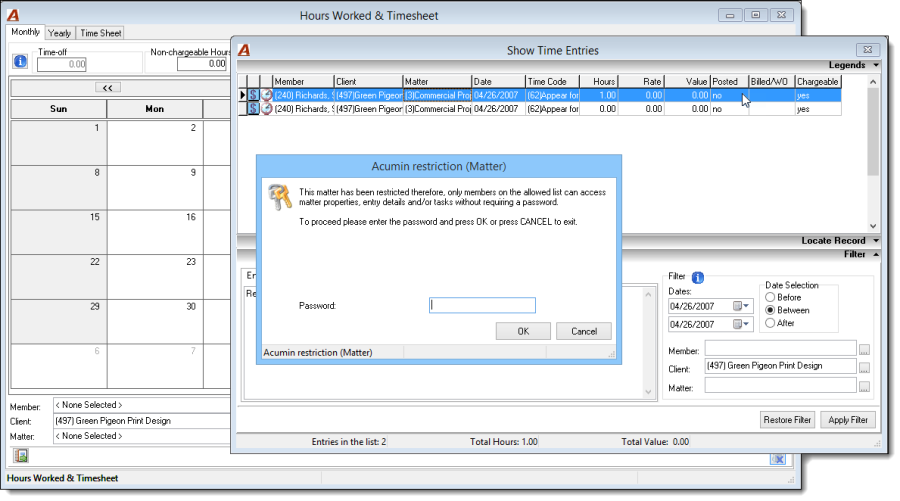Click the clock icon in the second entry row
900x501 pixels.
(x=267, y=108)
